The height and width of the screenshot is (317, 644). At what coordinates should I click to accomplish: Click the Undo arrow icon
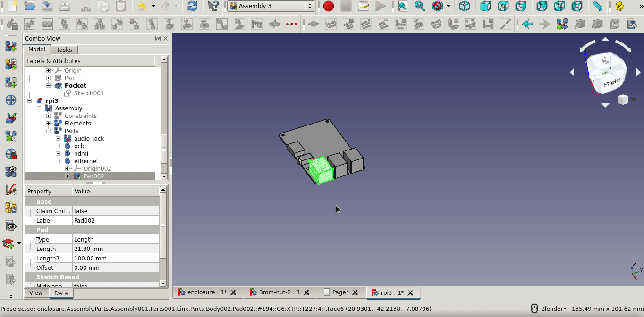[141, 7]
